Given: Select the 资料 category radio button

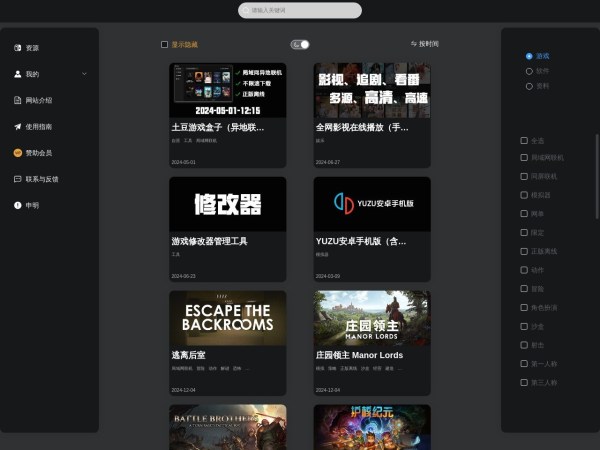Looking at the screenshot, I should pos(529,86).
